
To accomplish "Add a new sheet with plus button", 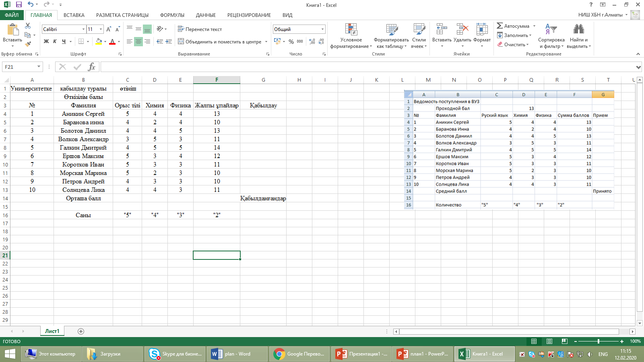I will (81, 331).
